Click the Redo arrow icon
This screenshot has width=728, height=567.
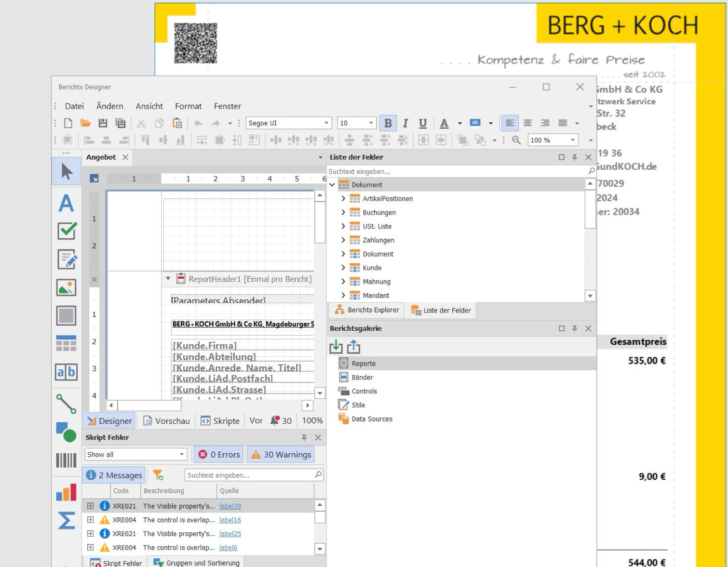(216, 123)
